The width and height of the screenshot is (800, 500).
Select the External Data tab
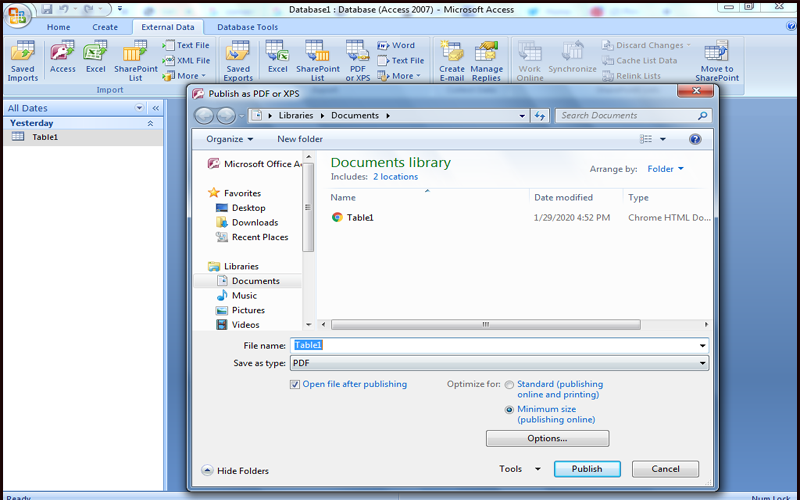click(x=168, y=27)
